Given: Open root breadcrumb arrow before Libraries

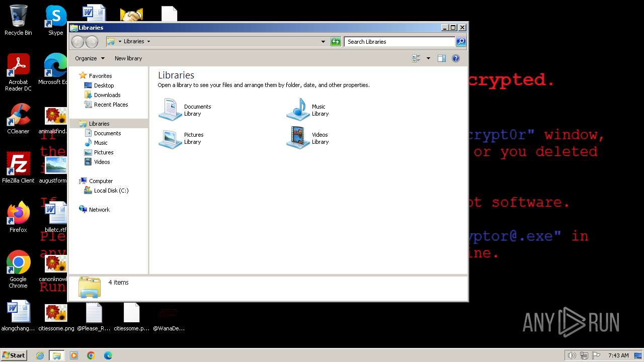Looking at the screenshot, I should (120, 42).
